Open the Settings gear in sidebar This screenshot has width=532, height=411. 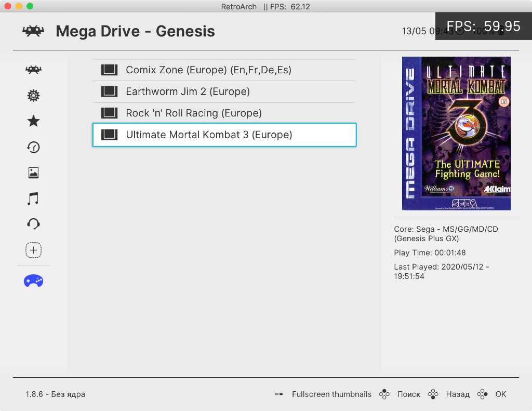(x=33, y=96)
